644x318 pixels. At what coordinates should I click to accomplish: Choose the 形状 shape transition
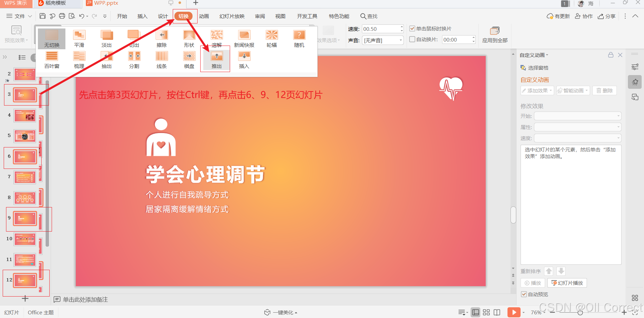point(189,39)
